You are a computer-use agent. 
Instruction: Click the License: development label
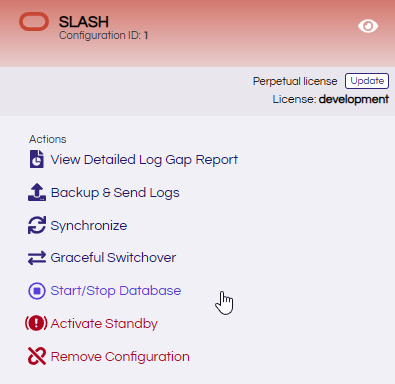(330, 99)
